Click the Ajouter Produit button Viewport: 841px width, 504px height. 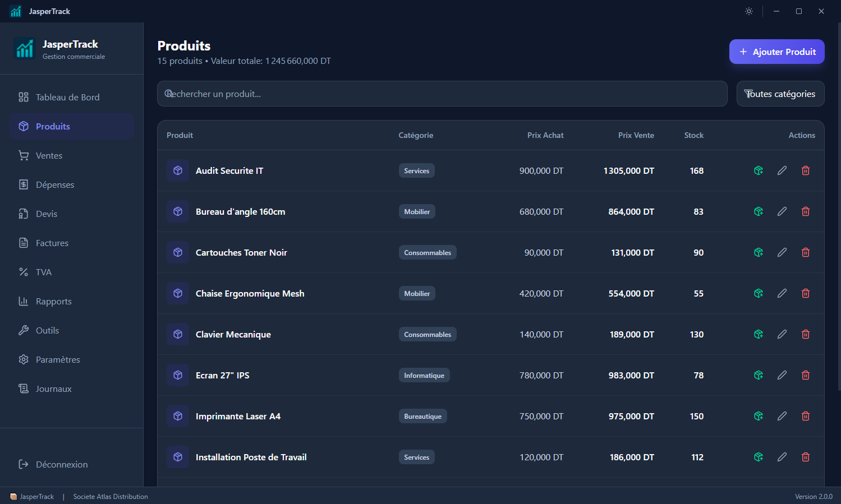pos(776,52)
